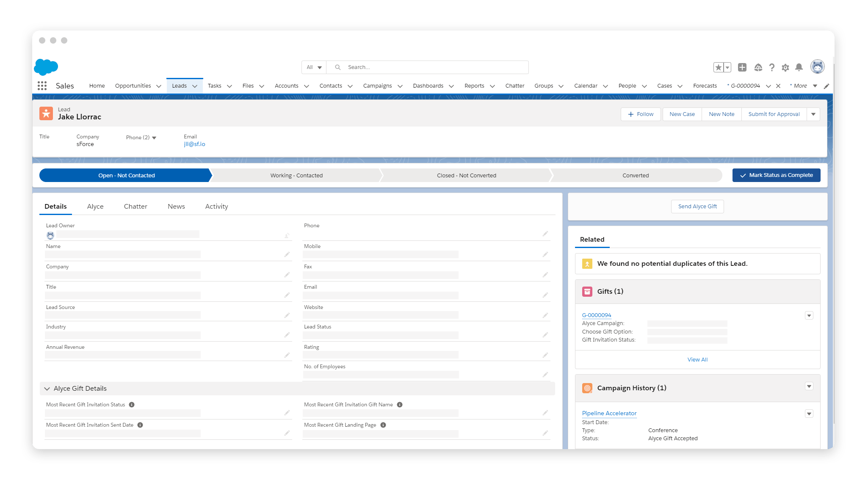The image size is (868, 480).
Task: Close the G-0000094 tab
Action: (x=778, y=86)
